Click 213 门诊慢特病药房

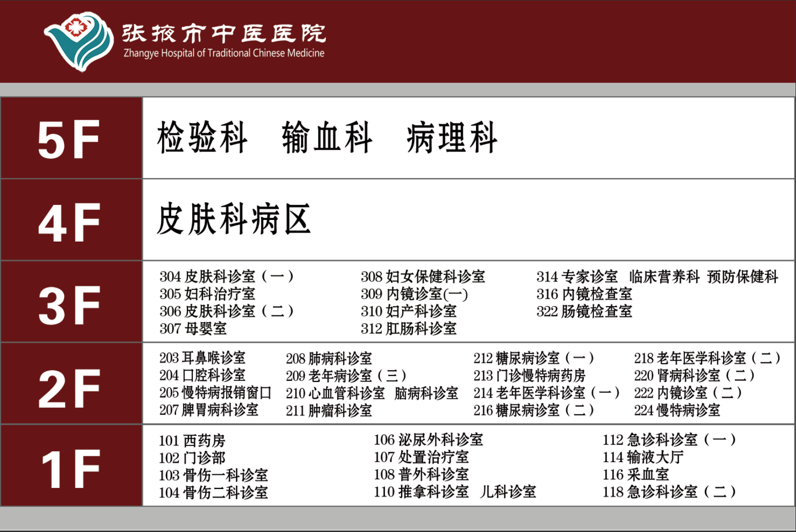(x=529, y=376)
